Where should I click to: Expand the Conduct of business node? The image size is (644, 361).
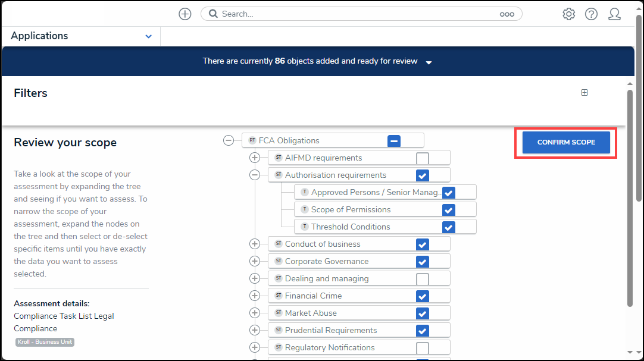(255, 244)
